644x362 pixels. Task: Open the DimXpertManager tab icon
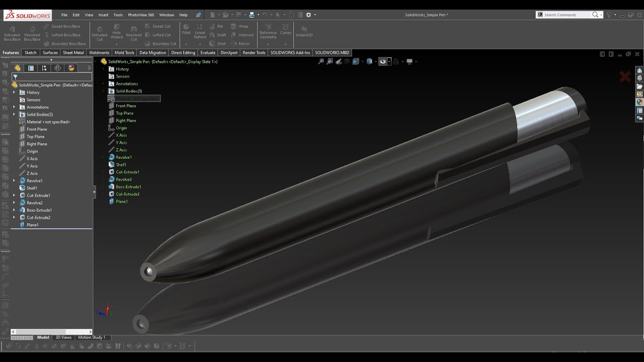pyautogui.click(x=58, y=68)
